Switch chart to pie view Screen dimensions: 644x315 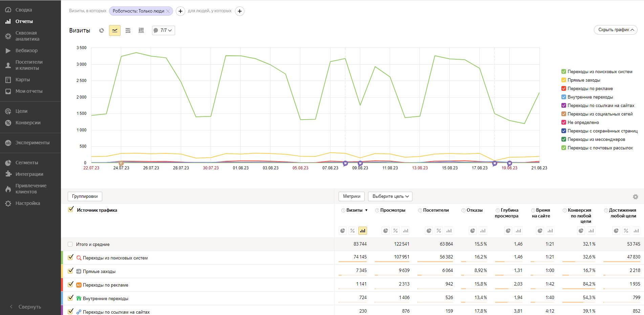[102, 30]
